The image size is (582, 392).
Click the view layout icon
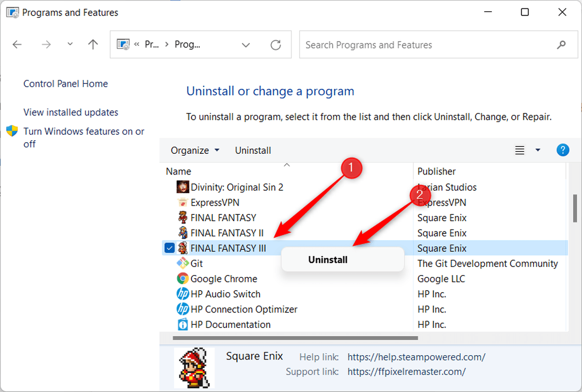click(520, 150)
